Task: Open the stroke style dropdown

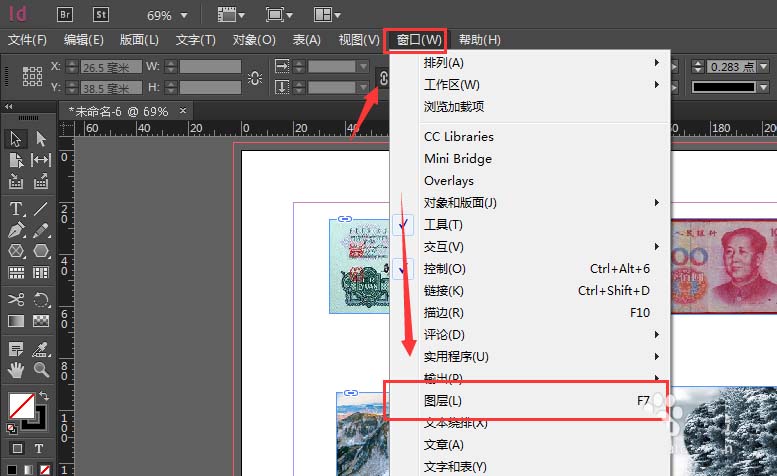Action: point(763,87)
